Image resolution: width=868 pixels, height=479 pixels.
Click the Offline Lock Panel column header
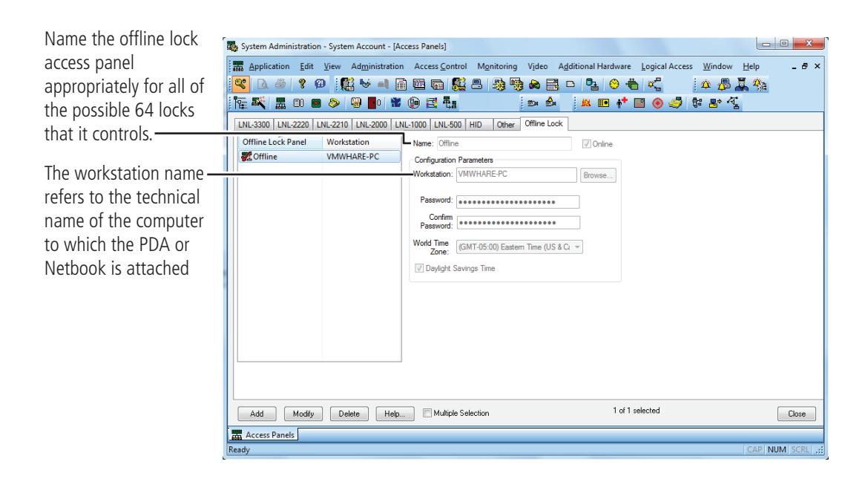click(280, 143)
